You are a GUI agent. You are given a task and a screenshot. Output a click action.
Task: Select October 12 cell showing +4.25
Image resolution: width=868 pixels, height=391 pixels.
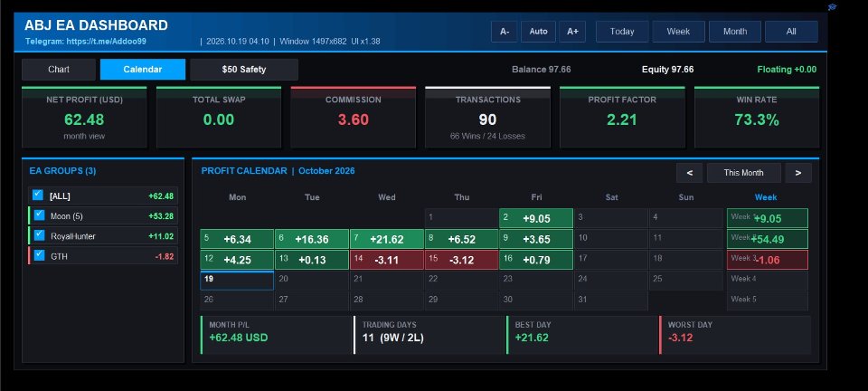(237, 260)
